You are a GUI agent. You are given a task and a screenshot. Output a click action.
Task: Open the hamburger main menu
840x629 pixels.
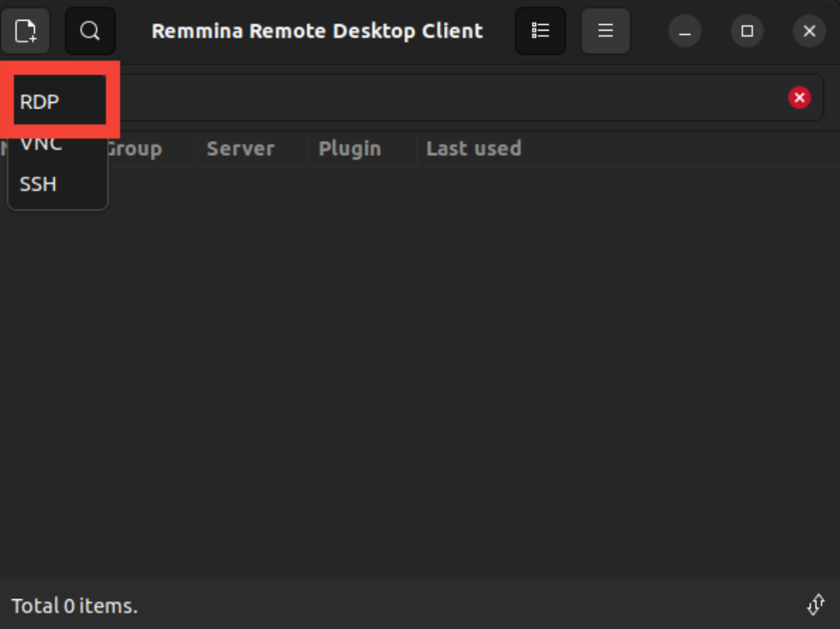pos(606,31)
